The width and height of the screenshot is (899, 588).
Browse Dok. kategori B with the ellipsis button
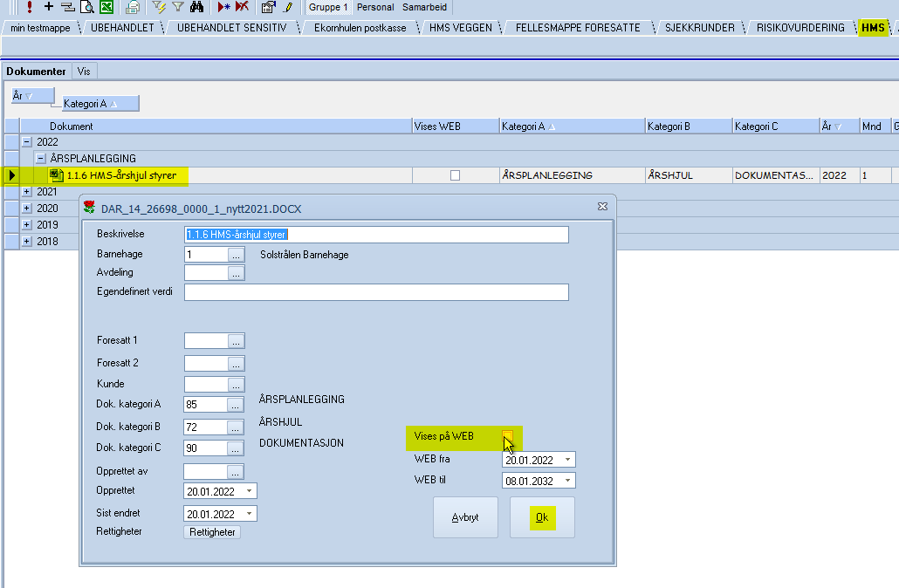(x=235, y=427)
